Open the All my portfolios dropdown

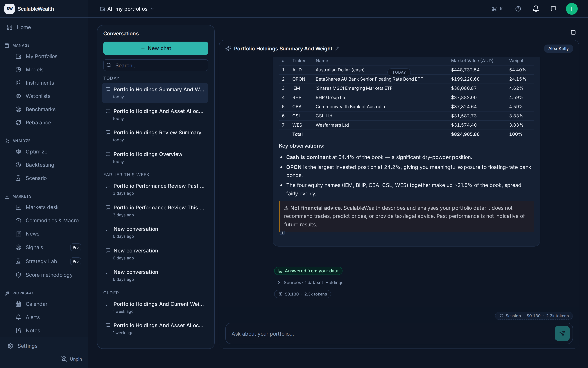click(127, 9)
